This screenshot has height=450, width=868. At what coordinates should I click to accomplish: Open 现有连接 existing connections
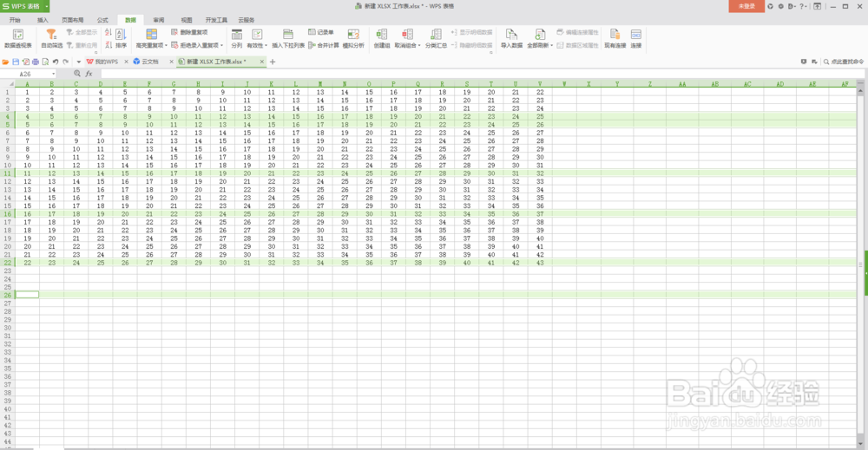[615, 38]
